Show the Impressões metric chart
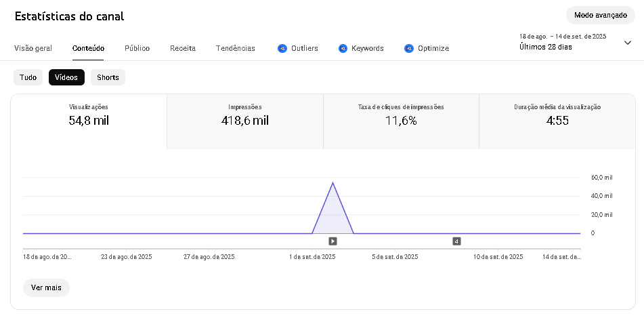Image resolution: width=644 pixels, height=318 pixels. click(245, 115)
